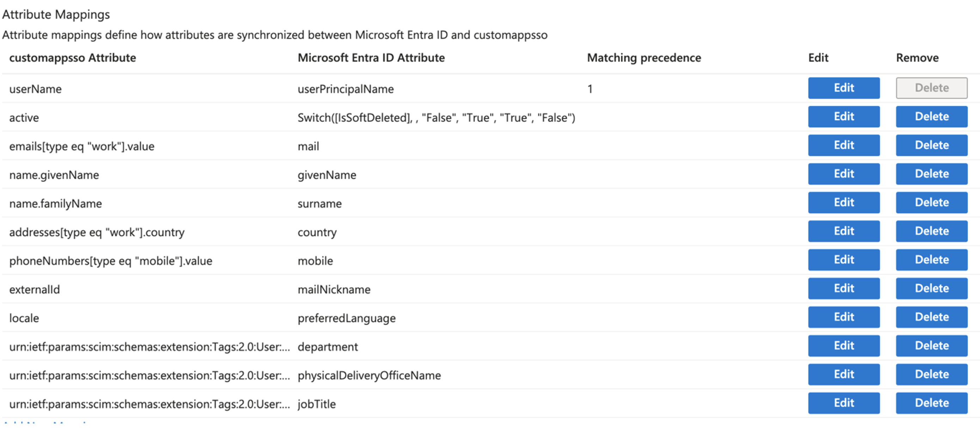This screenshot has height=428, width=980.
Task: Delete the mobile attribute mapping
Action: 932,260
